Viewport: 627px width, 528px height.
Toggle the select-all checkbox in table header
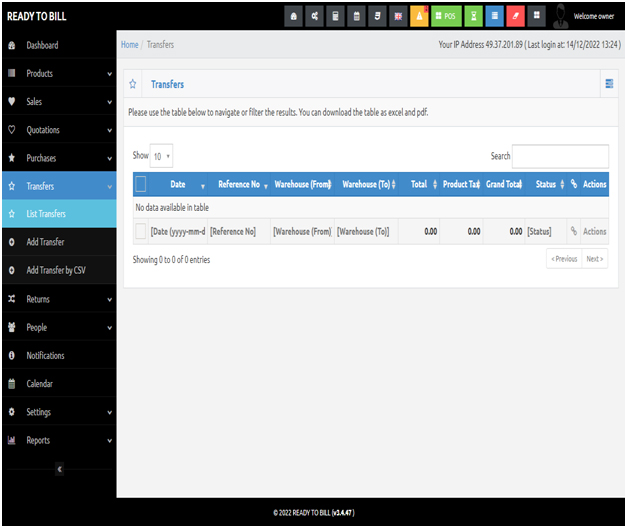pyautogui.click(x=140, y=184)
